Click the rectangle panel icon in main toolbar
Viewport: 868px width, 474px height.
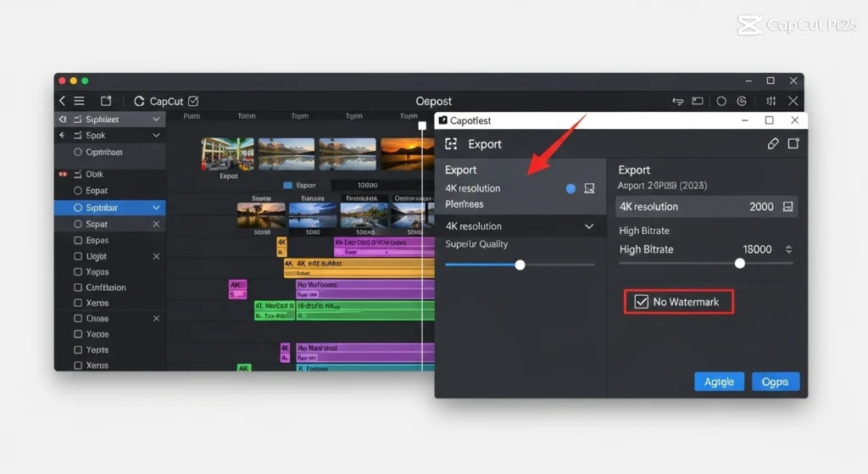698,101
